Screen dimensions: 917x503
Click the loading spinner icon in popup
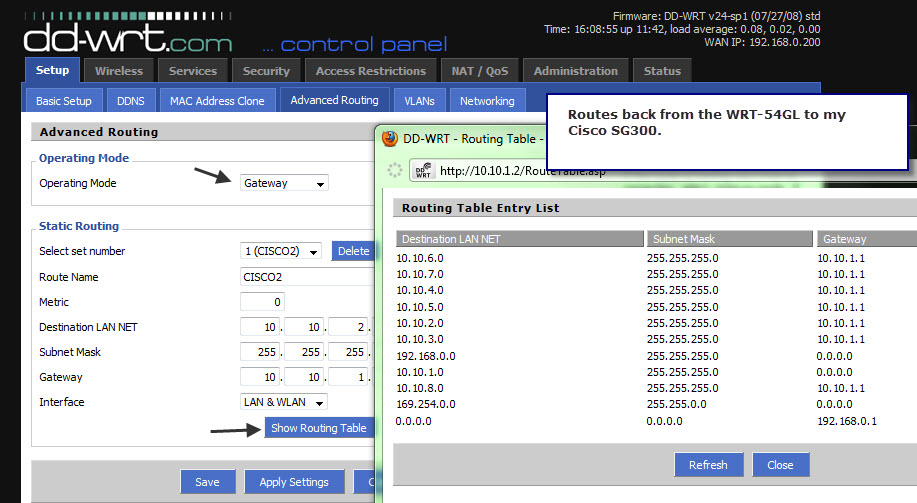[x=395, y=170]
